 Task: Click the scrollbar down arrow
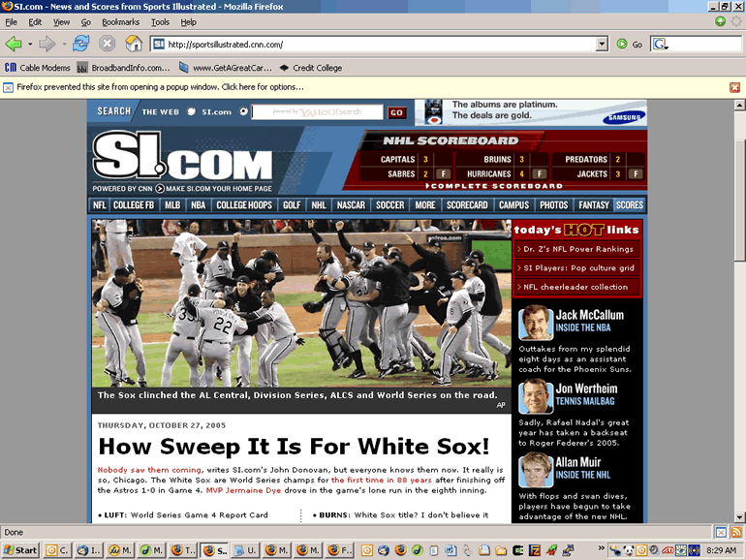coord(739,517)
